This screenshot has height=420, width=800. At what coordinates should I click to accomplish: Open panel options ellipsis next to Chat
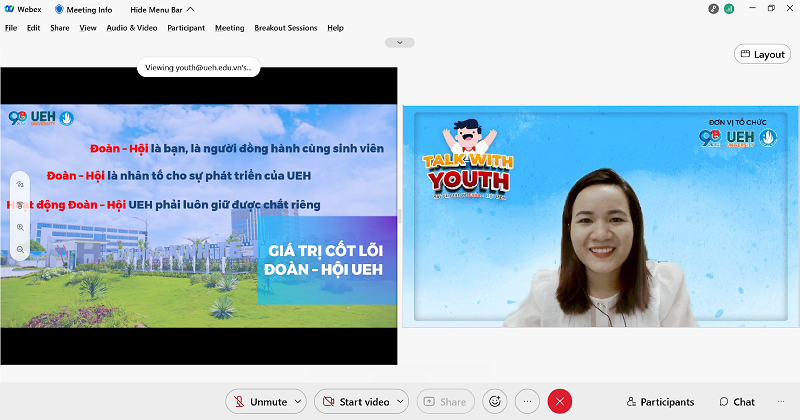pyautogui.click(x=781, y=402)
